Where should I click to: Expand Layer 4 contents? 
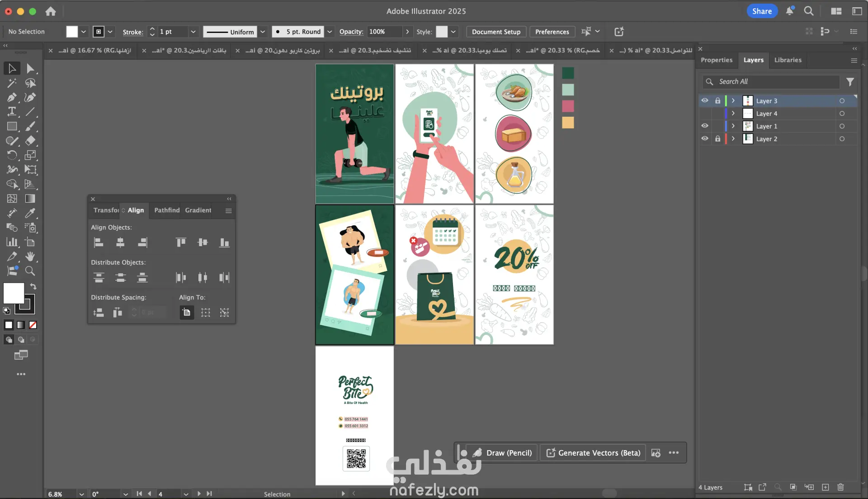(x=733, y=113)
